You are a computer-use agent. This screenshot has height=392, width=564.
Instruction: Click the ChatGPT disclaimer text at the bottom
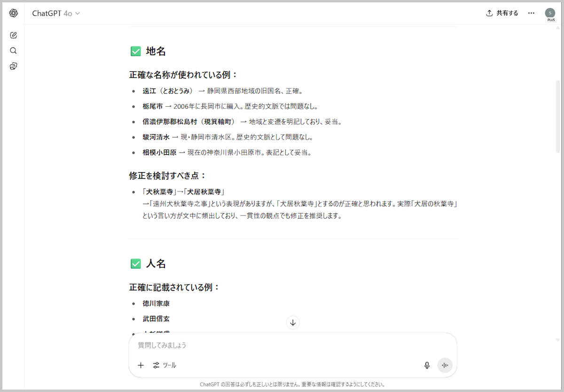tap(292, 384)
